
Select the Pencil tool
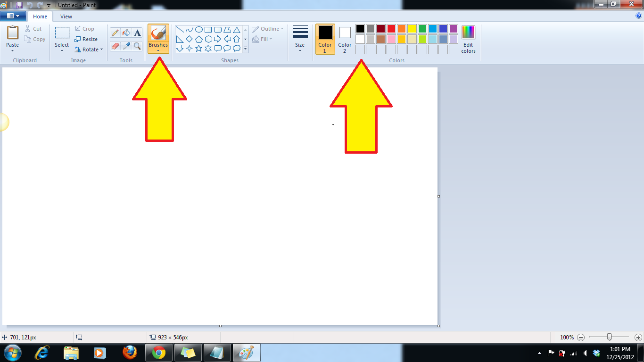point(115,33)
